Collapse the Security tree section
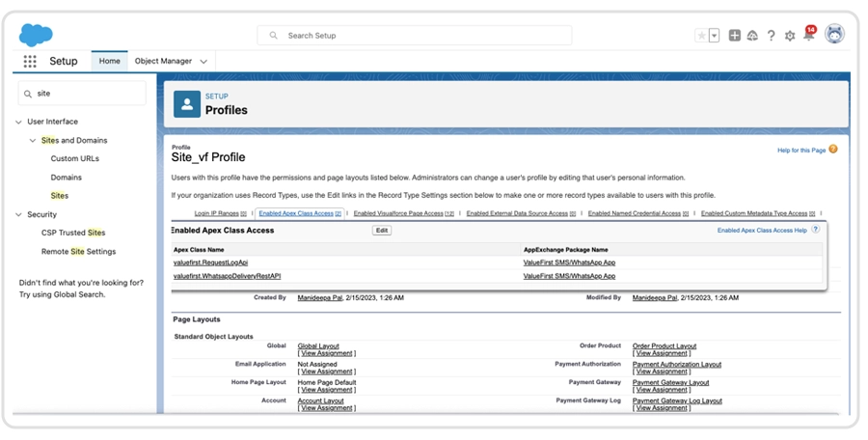 click(19, 215)
